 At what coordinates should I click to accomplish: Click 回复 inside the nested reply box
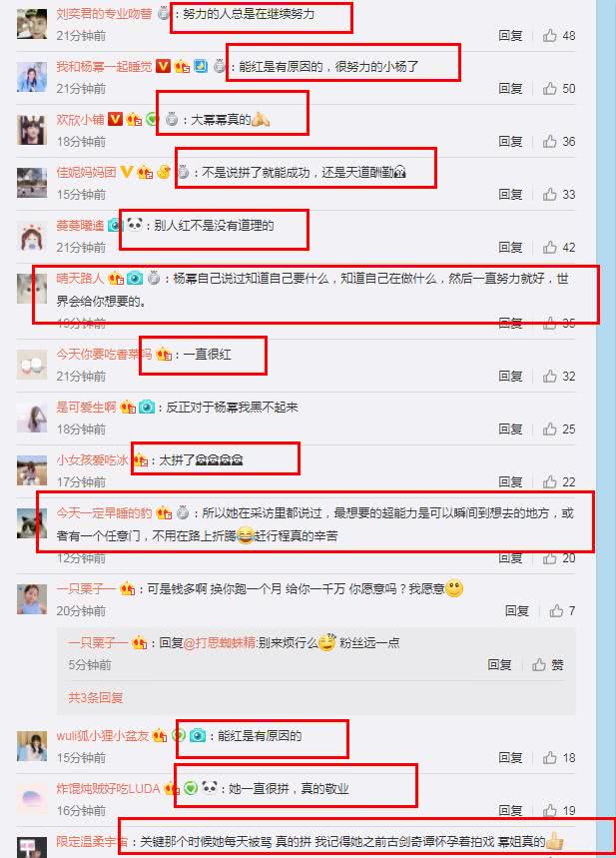(499, 665)
